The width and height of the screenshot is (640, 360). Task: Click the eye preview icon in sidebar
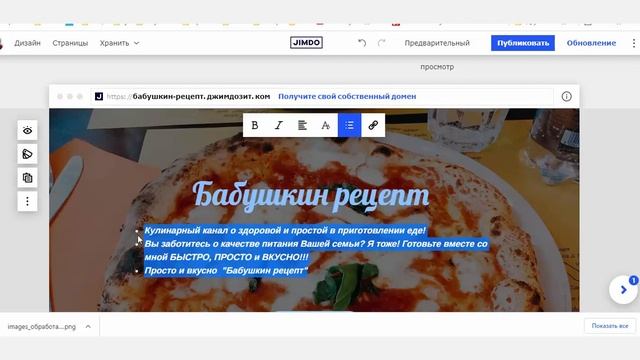pos(27,131)
